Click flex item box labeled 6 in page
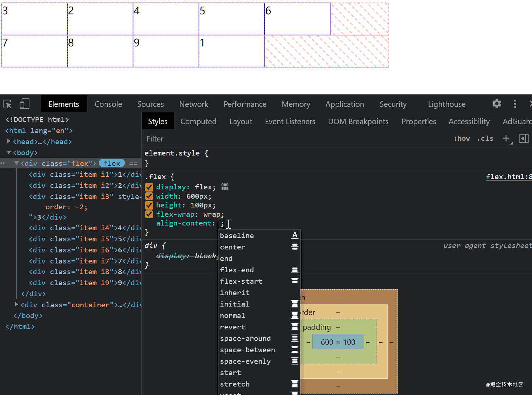The height and width of the screenshot is (395, 532). tap(297, 19)
